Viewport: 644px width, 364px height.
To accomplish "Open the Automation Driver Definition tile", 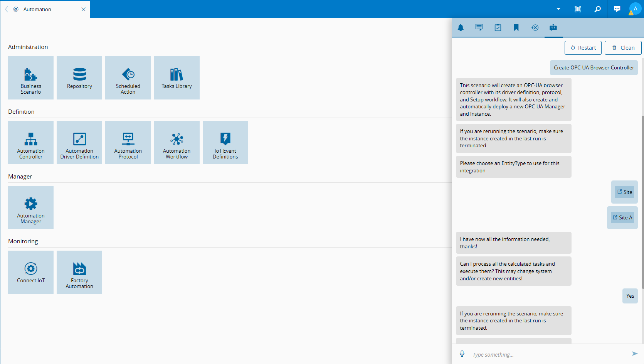I will point(79,143).
